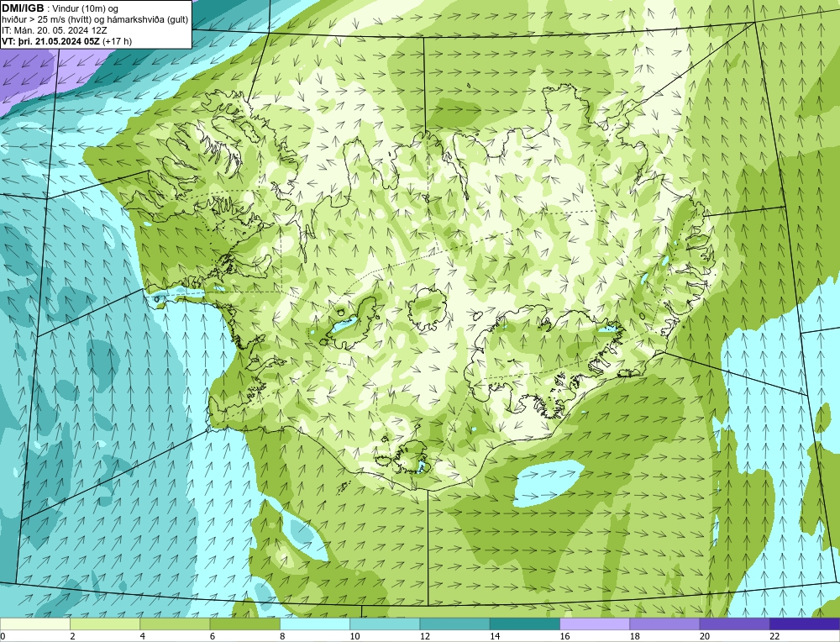Click the 20–22 m/s violet legend swatch
Image resolution: width=840 pixels, height=642 pixels.
pyautogui.click(x=734, y=624)
